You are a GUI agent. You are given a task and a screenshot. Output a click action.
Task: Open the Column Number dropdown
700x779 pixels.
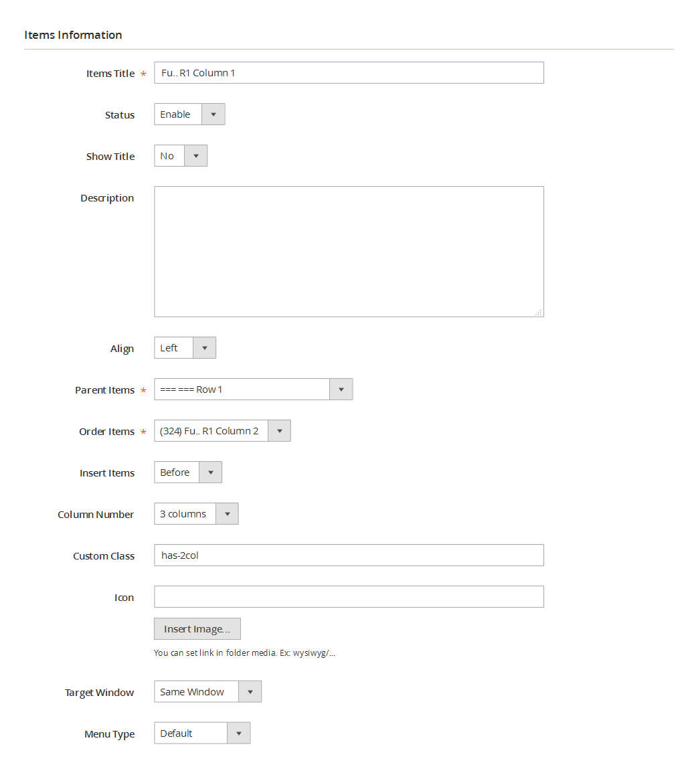point(196,514)
